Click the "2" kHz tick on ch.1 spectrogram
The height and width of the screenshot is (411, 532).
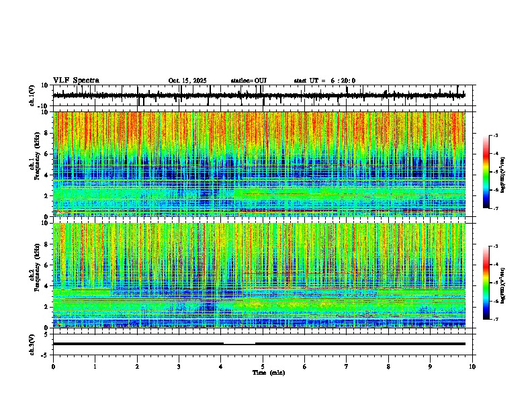click(x=48, y=196)
